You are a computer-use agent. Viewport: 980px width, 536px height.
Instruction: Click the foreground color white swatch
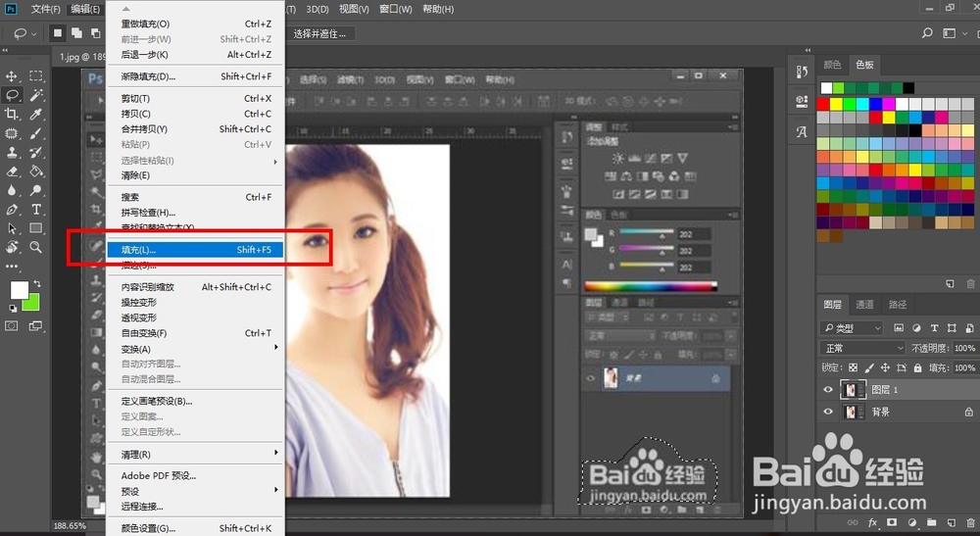coord(20,290)
